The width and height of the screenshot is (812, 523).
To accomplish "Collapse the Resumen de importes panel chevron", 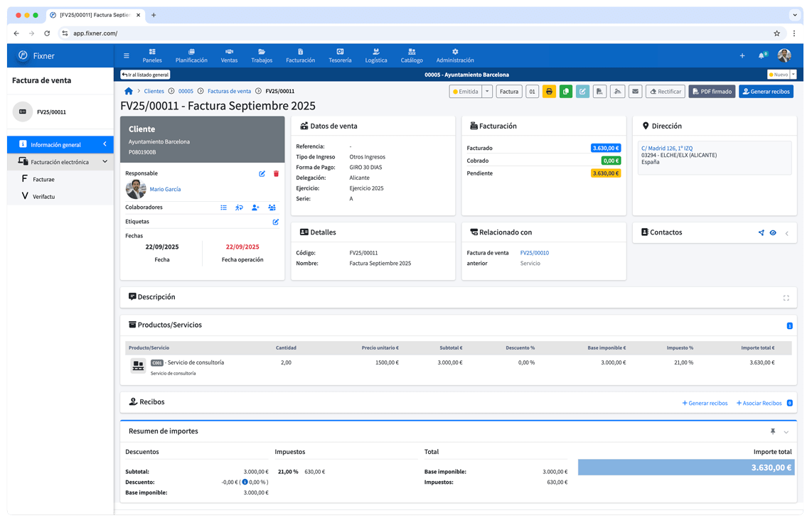I will 786,432.
